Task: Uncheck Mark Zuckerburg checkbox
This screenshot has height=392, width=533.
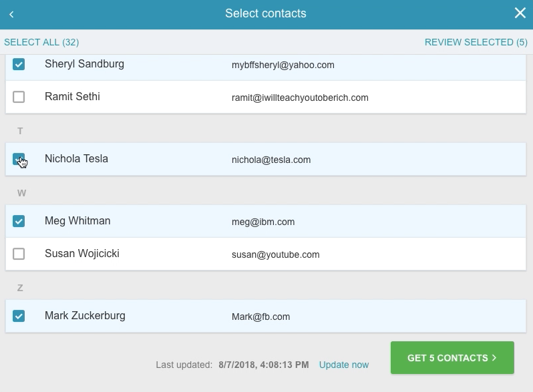Action: coord(19,316)
